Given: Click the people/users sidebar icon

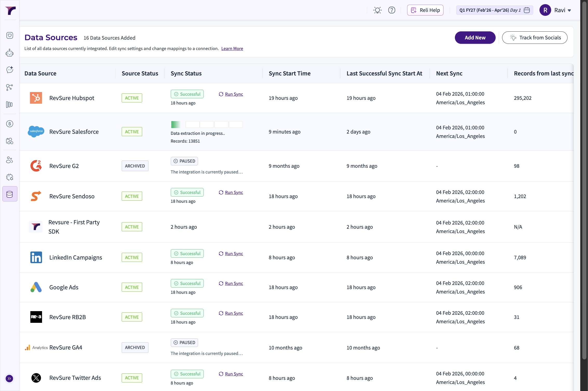Looking at the screenshot, I should coord(10,160).
